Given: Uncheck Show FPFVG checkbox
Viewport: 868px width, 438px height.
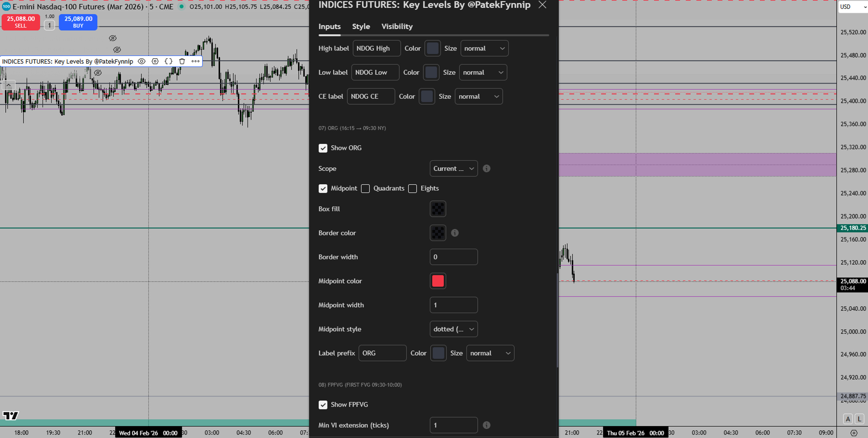Looking at the screenshot, I should 323,405.
